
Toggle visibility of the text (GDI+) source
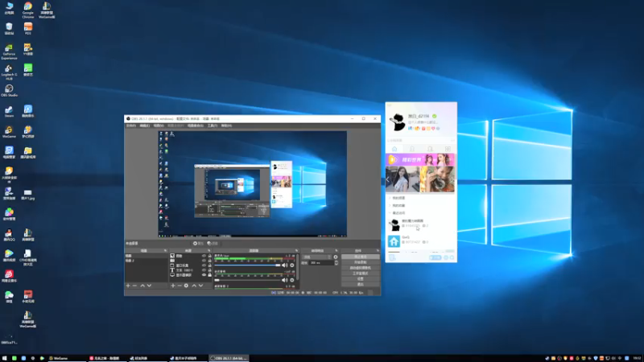pyautogui.click(x=204, y=270)
